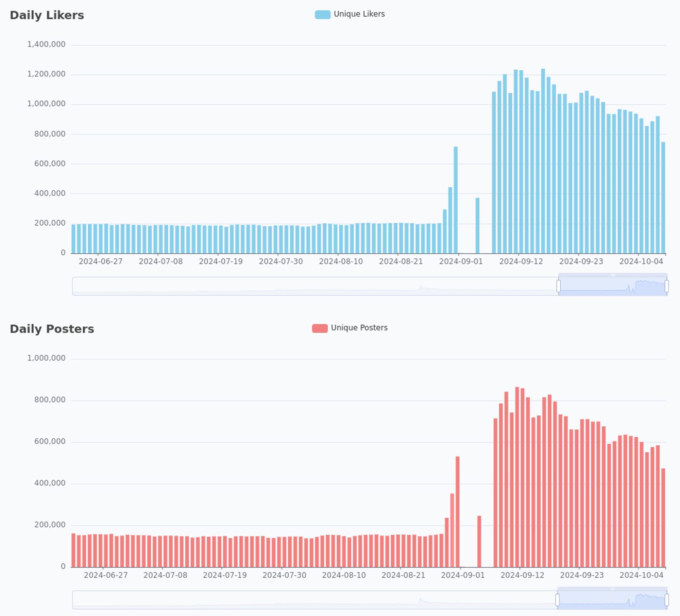Click the 600,000 y-axis label in Daily Likers
Screen dimensions: 680x616
[50, 164]
